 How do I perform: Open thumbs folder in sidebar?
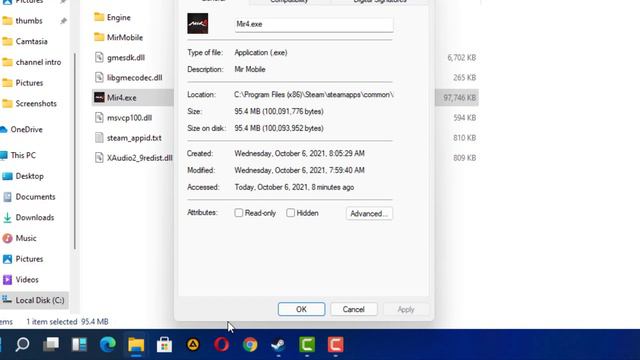click(29, 21)
